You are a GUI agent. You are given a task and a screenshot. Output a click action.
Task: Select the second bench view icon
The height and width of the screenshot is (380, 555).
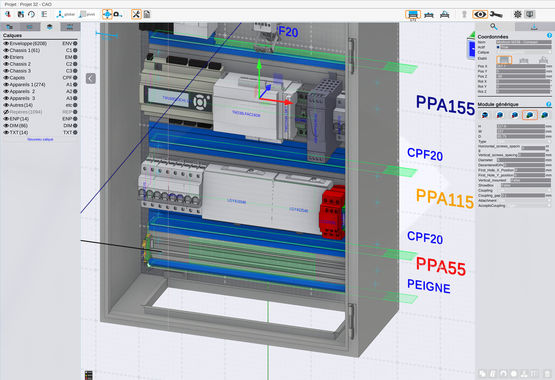pyautogui.click(x=429, y=15)
